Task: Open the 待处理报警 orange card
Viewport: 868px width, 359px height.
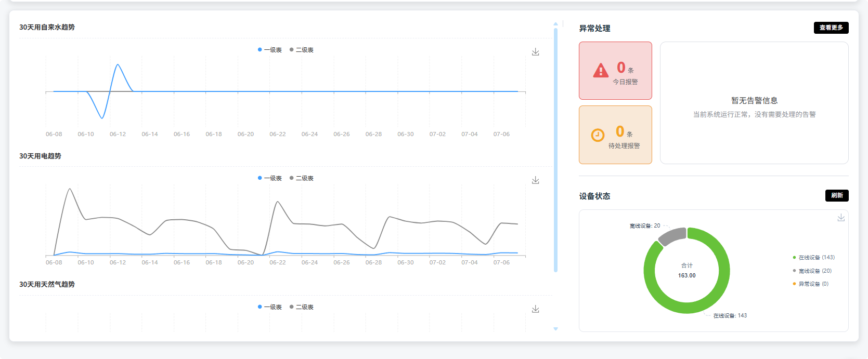Action: tap(615, 135)
